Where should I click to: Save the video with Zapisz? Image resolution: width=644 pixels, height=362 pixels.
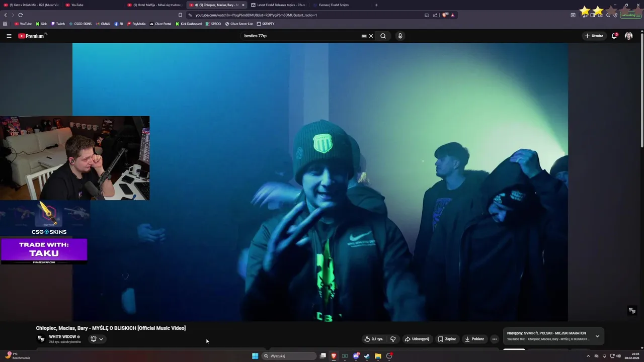[x=447, y=339]
